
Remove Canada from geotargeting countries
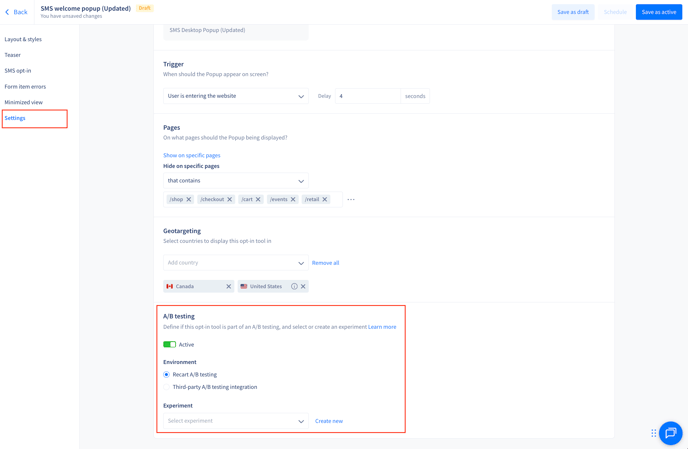click(x=228, y=287)
